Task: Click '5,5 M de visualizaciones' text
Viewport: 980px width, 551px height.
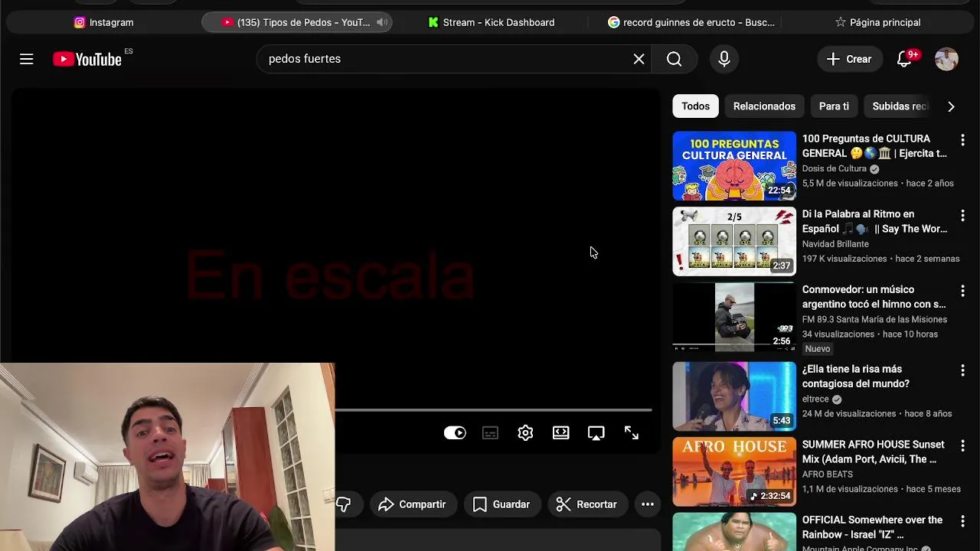Action: (850, 184)
